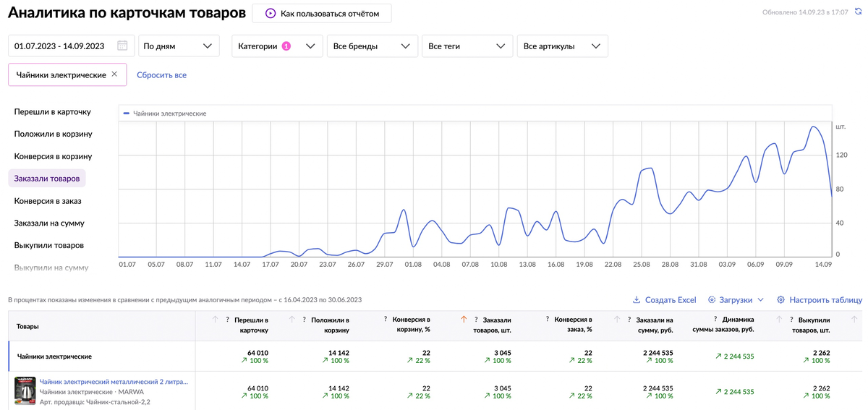Select the Конверсия в корзину metric
Screen dimensions: 868x410
click(53, 156)
